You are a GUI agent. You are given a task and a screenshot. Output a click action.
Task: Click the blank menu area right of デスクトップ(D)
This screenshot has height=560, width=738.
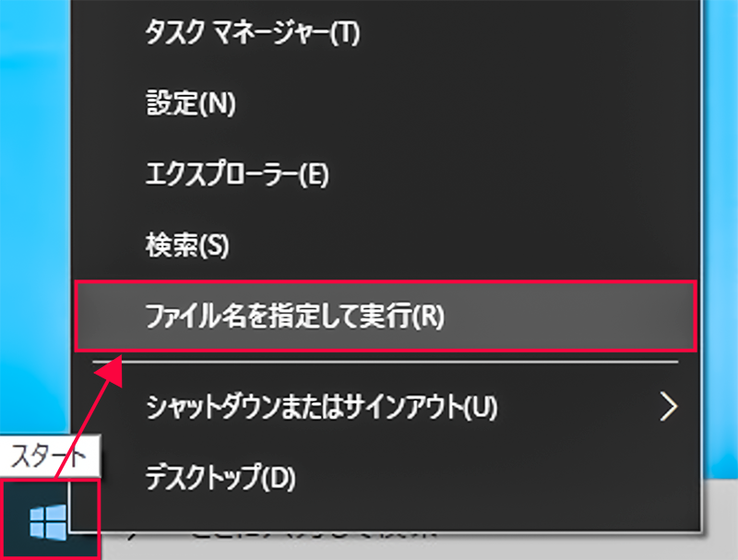(x=494, y=477)
